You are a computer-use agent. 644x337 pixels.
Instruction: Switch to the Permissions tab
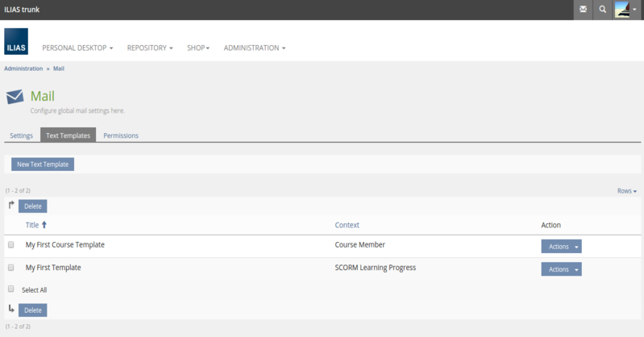tap(121, 135)
